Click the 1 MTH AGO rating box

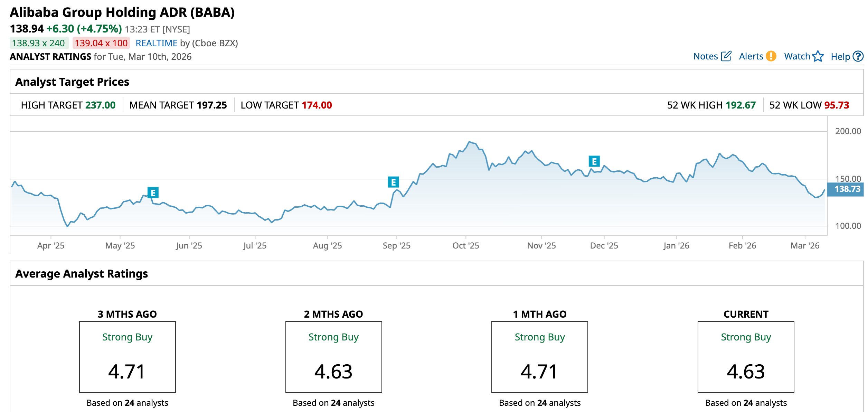[539, 357]
